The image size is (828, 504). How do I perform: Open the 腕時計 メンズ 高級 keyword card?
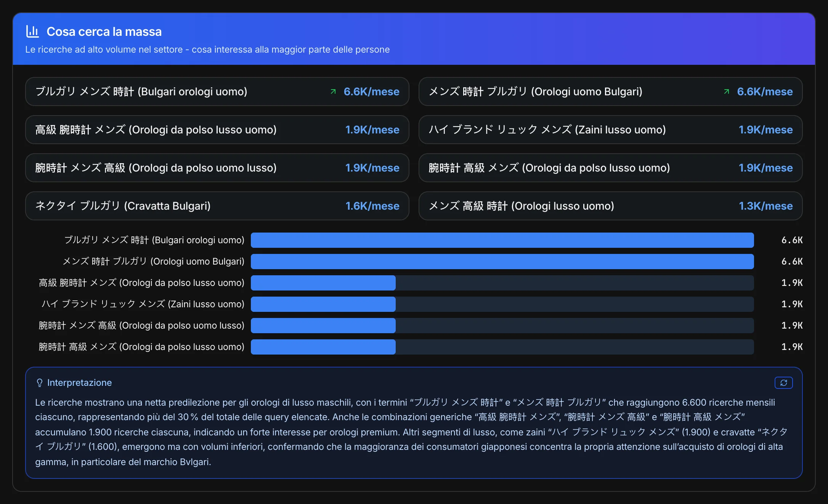coord(217,168)
